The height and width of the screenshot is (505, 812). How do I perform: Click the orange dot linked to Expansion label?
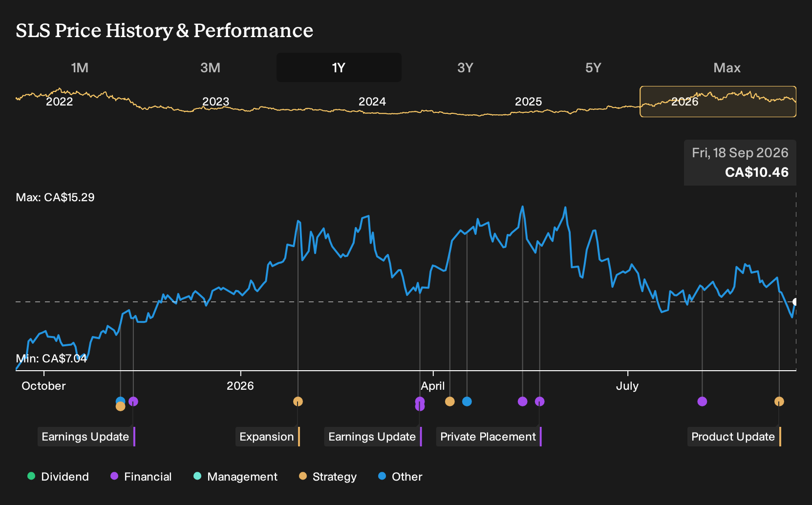tap(298, 401)
